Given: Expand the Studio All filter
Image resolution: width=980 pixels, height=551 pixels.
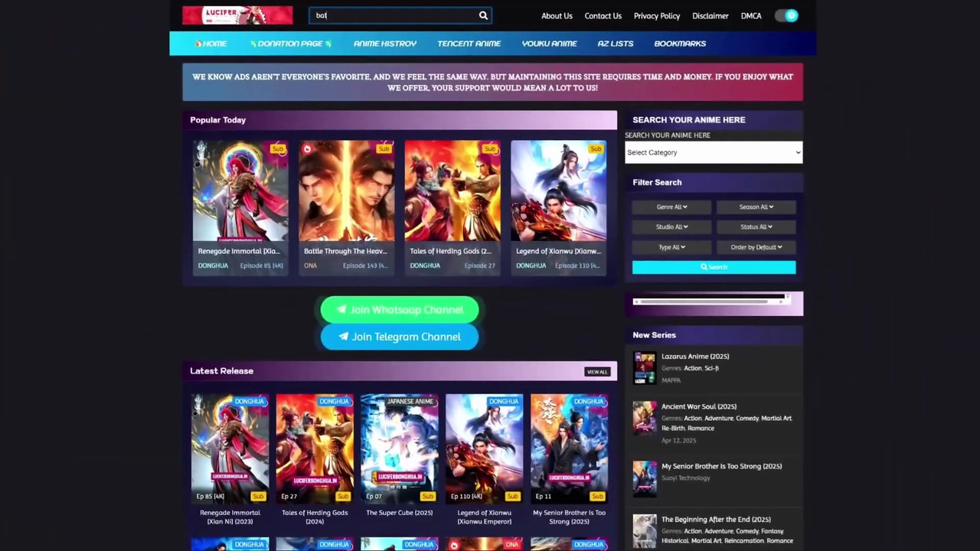Looking at the screenshot, I should click(x=671, y=227).
